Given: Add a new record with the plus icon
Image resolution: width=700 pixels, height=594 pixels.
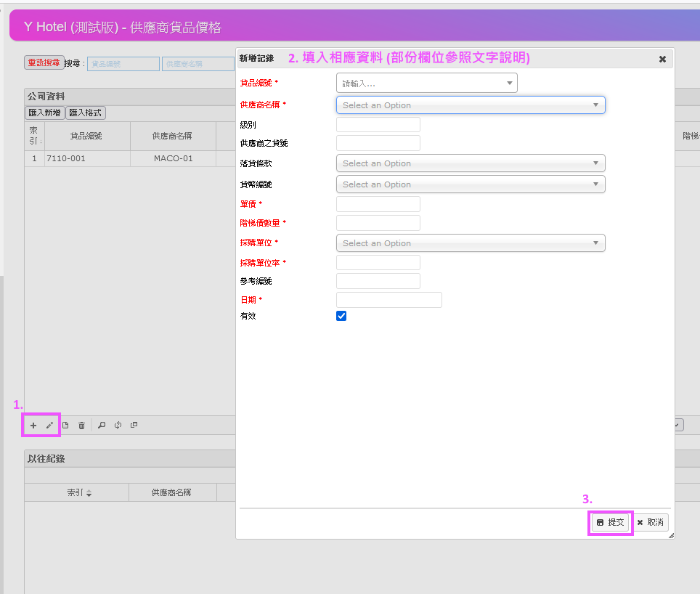Looking at the screenshot, I should point(33,425).
